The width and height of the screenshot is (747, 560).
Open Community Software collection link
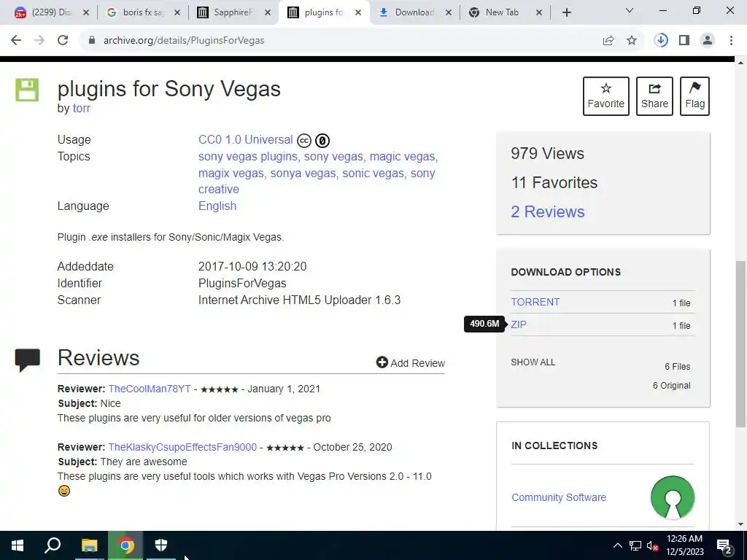pos(559,497)
